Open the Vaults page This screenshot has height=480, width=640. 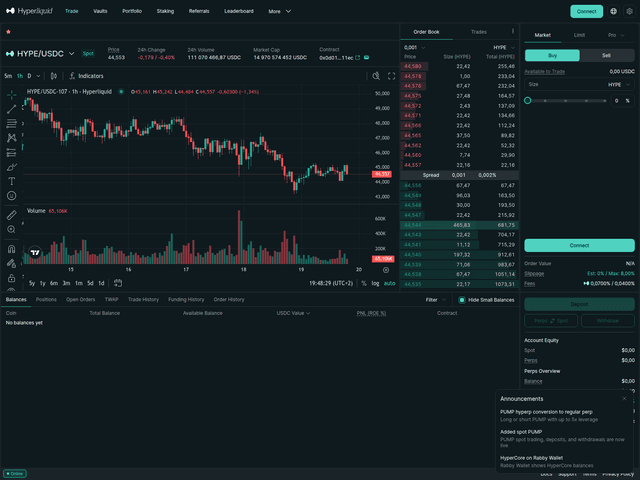100,11
